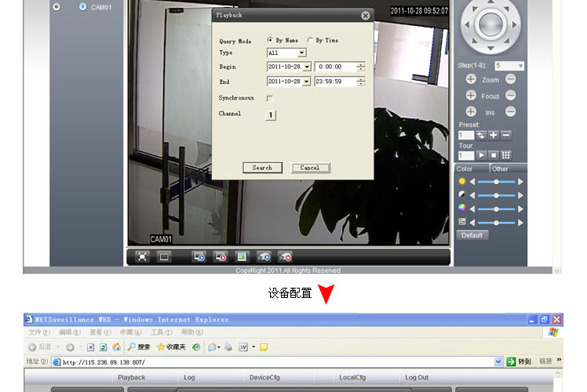
Task: Add preset with plus icon
Action: pyautogui.click(x=494, y=135)
